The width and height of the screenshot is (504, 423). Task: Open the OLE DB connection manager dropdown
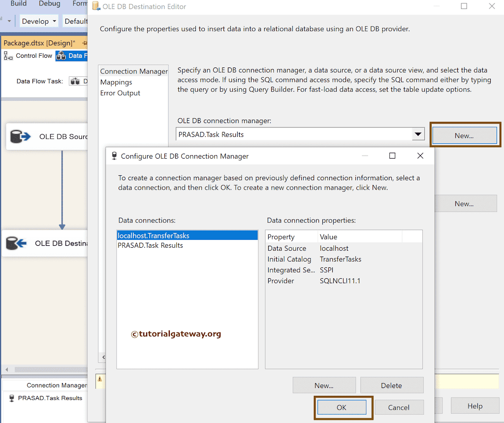[418, 134]
